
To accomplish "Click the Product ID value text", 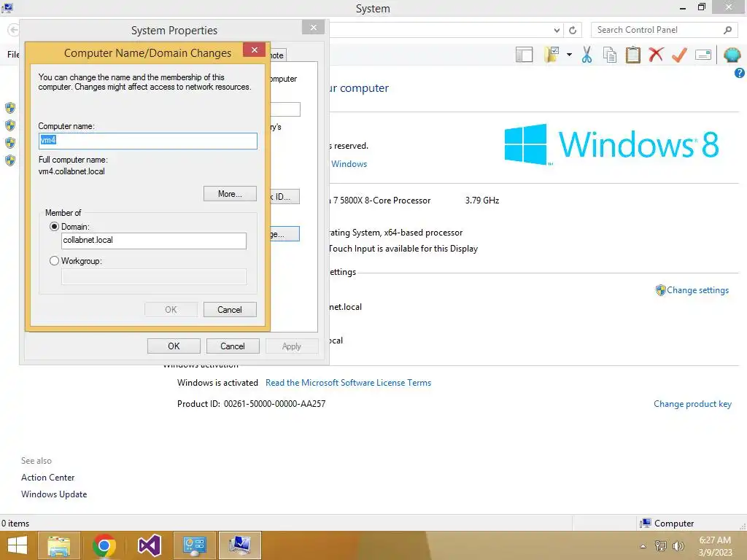I will pos(274,404).
